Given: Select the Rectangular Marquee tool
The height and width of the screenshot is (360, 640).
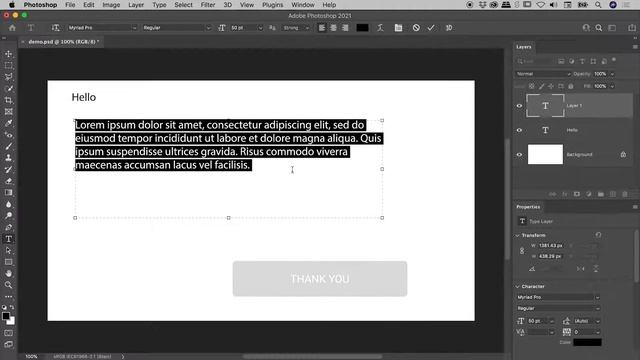Looking at the screenshot, I should point(9,65).
